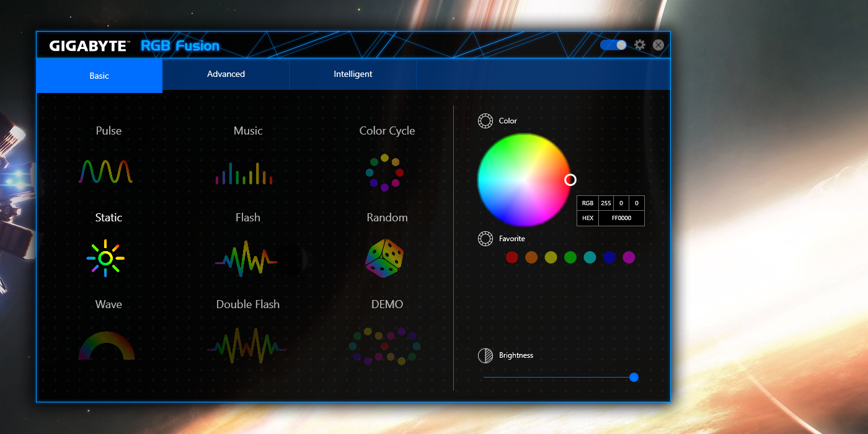Click the Music mode label
Viewport: 868px width, 434px height.
tap(248, 131)
